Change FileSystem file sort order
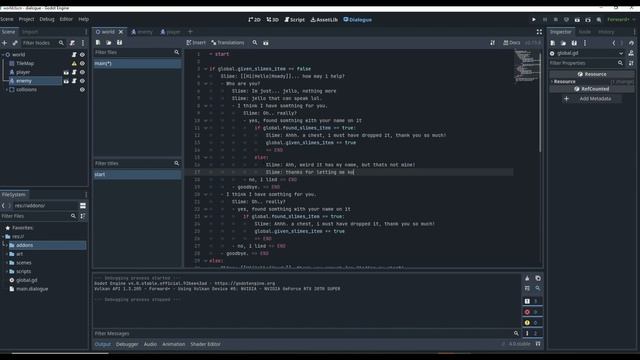Image resolution: width=640 pixels, height=360 pixels. [x=83, y=216]
